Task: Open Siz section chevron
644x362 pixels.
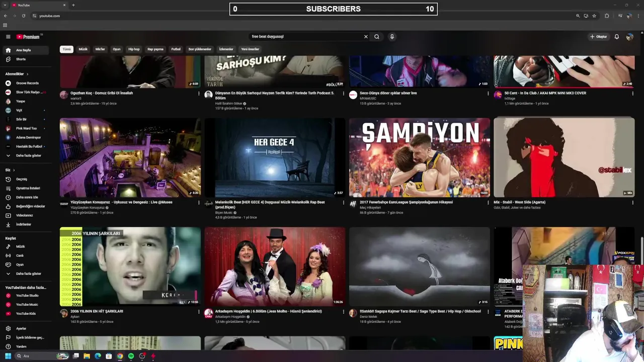Action: pyautogui.click(x=14, y=170)
